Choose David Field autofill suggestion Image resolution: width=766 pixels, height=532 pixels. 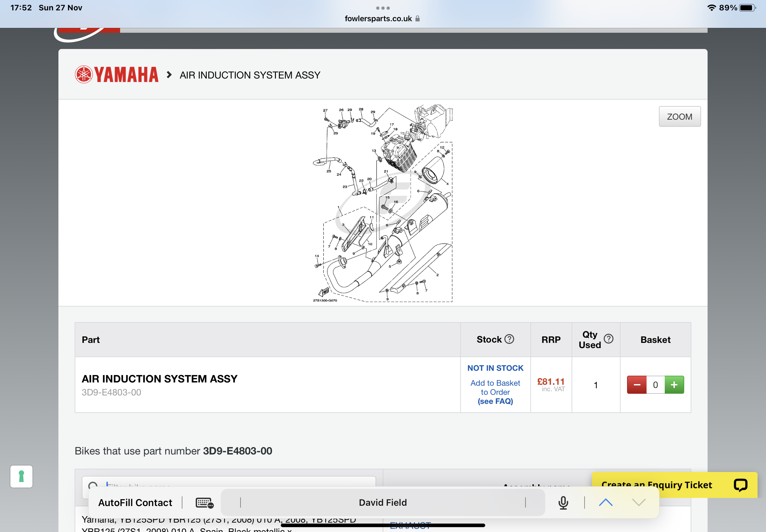click(383, 502)
